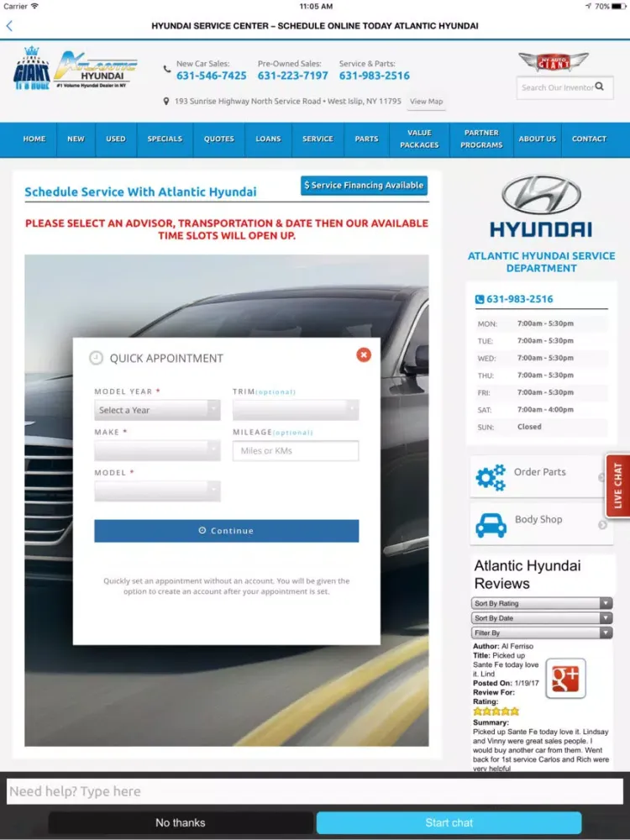Open the ABOUT US menu item
Image resolution: width=630 pixels, height=840 pixels.
pos(538,139)
